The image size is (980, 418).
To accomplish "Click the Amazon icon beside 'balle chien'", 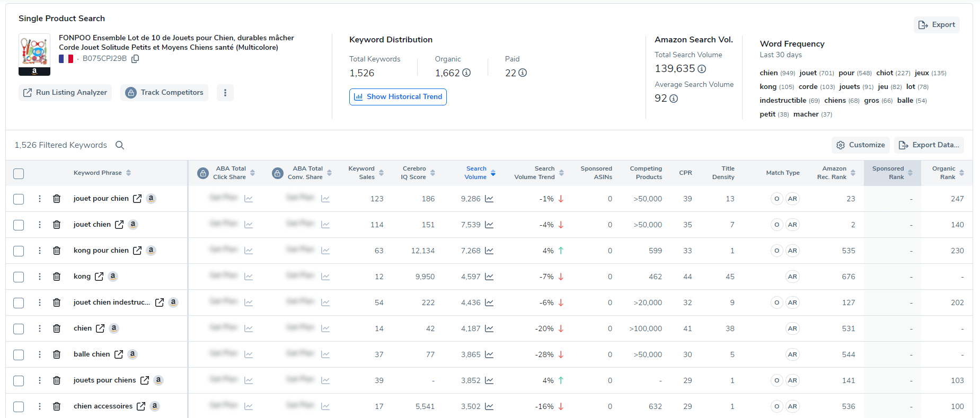I will point(133,354).
